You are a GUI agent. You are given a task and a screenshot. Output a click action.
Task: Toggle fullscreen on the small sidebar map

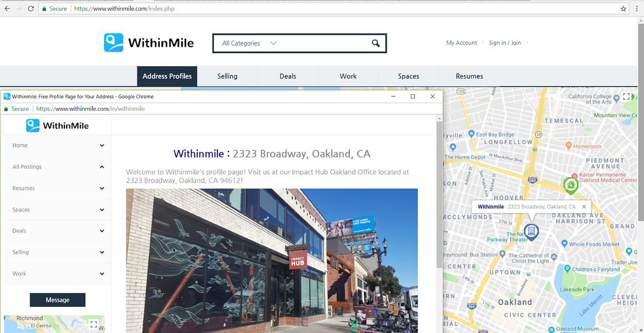click(94, 324)
